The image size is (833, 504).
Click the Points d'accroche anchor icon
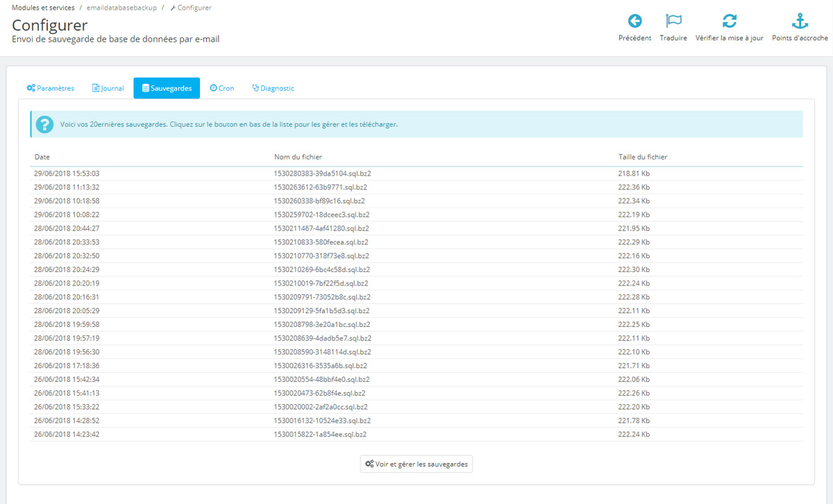[x=800, y=22]
